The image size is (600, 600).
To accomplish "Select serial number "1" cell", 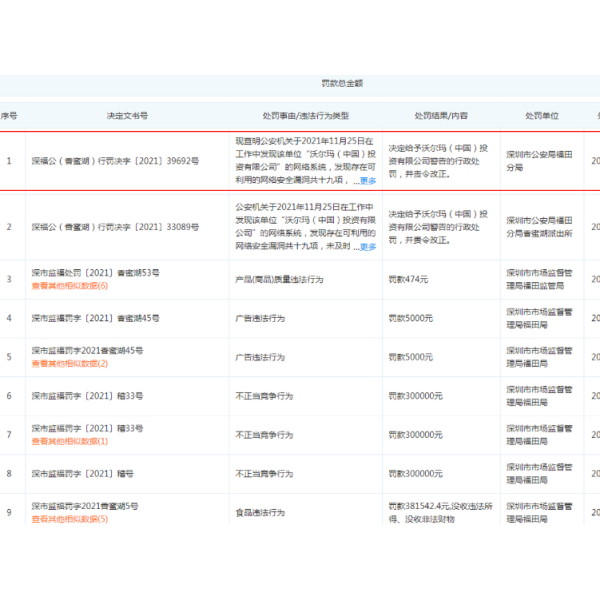I will point(9,161).
